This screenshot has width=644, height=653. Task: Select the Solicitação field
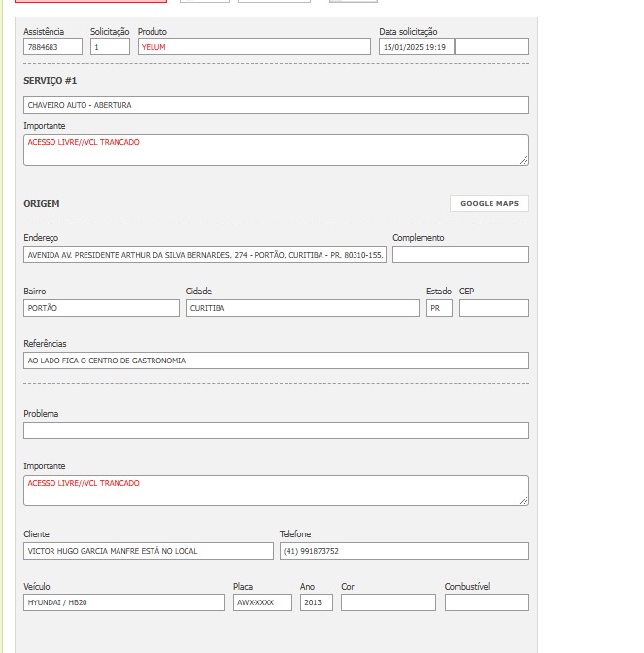pyautogui.click(x=110, y=47)
